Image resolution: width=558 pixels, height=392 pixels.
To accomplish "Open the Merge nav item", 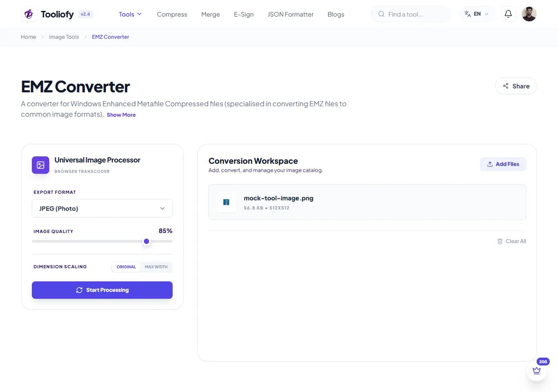I will tap(211, 14).
